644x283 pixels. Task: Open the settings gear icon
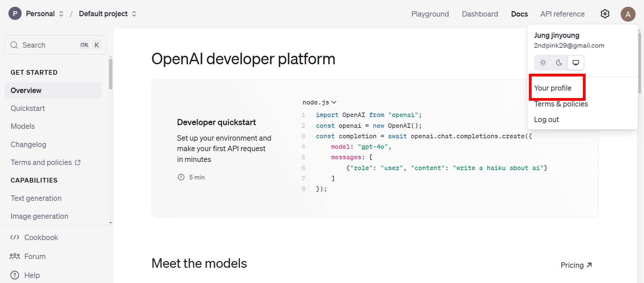(x=605, y=14)
